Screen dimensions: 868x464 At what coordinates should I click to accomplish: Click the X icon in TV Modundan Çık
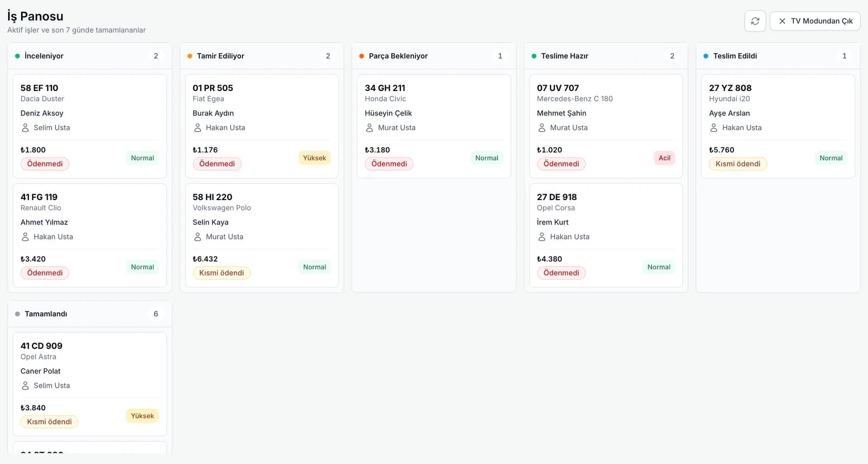click(782, 21)
